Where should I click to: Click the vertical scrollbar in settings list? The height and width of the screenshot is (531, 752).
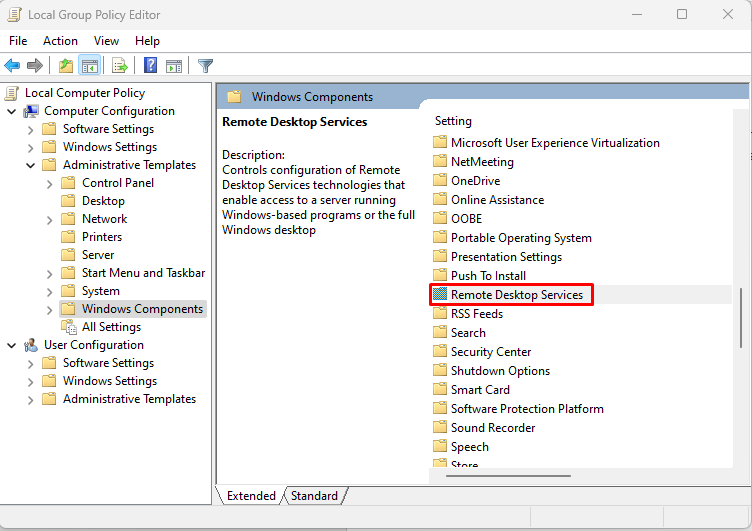[741, 318]
